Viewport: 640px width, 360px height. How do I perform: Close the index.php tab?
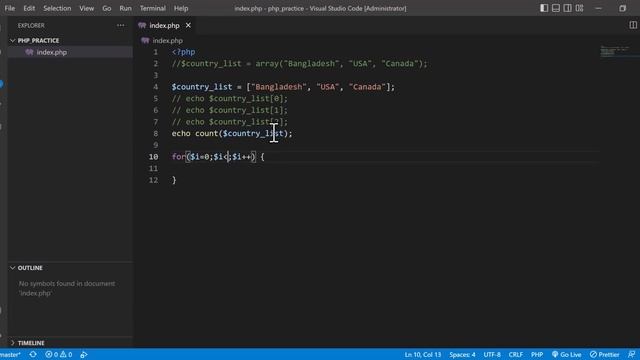(188, 25)
